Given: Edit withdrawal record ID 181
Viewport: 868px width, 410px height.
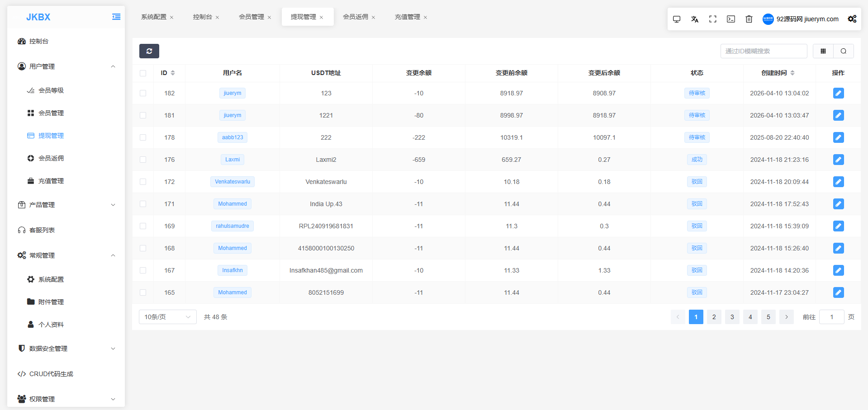Looking at the screenshot, I should tap(838, 115).
